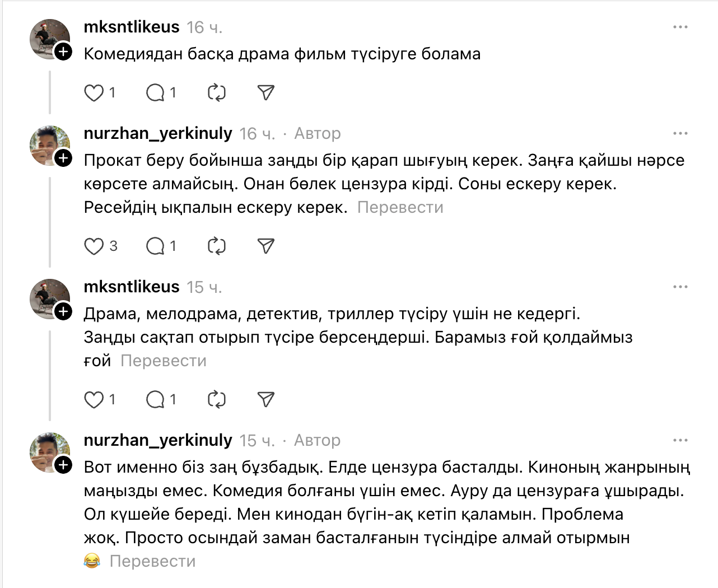The height and width of the screenshot is (588, 718).
Task: Open nurzhan_yerkinuly profile from the 16 ч. comment username
Action: 158,133
